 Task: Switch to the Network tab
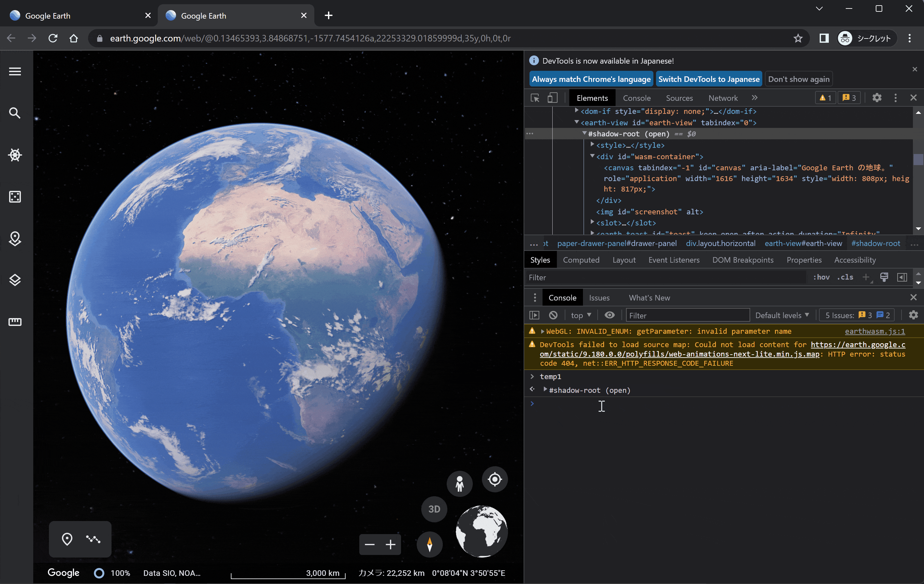click(x=723, y=98)
